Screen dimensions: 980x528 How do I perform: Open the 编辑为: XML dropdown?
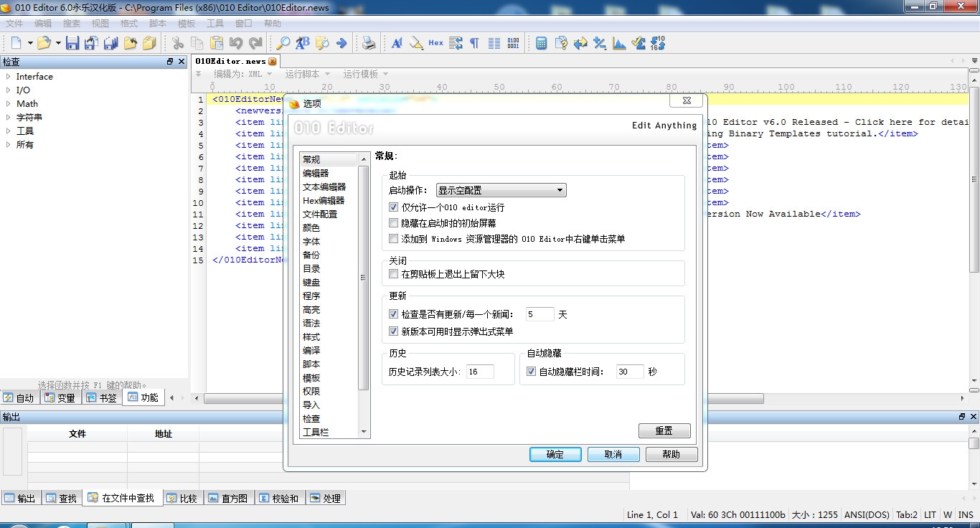[x=243, y=74]
